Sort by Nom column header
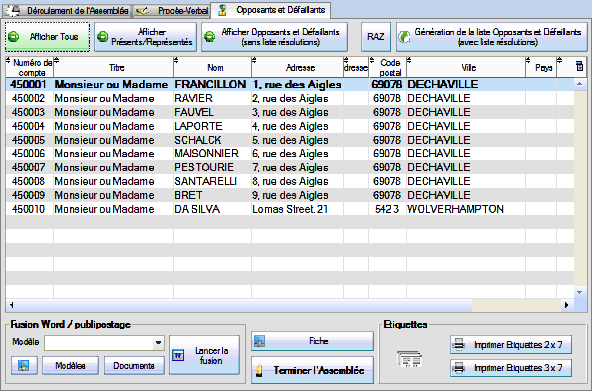The width and height of the screenshot is (593, 392). (213, 67)
